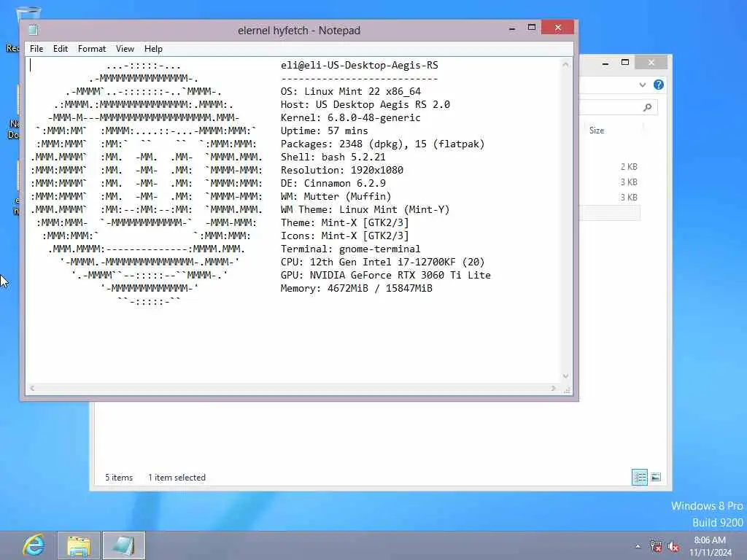Open File Explorer from the taskbar
Image resolution: width=747 pixels, height=560 pixels.
[x=79, y=545]
